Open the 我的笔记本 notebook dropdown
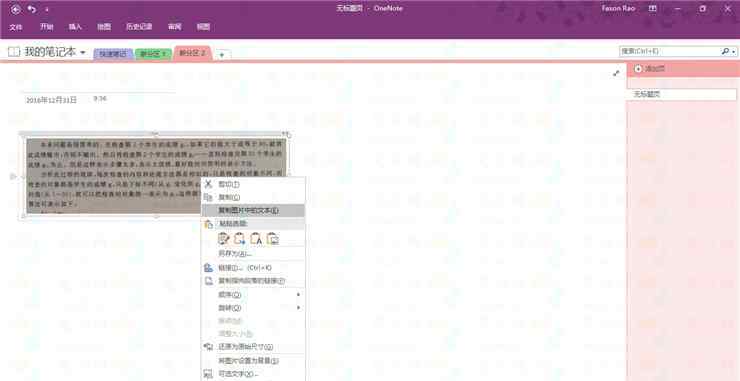 tap(83, 52)
